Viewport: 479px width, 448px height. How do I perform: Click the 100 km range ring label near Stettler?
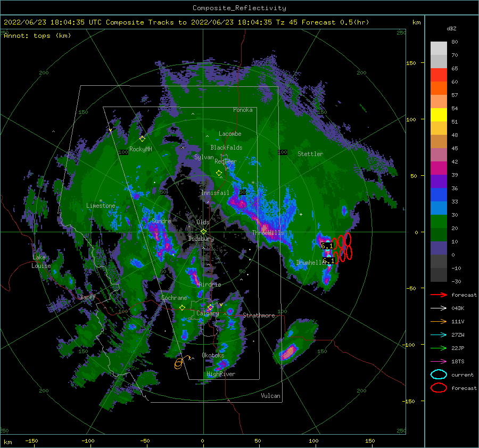pyautogui.click(x=283, y=152)
